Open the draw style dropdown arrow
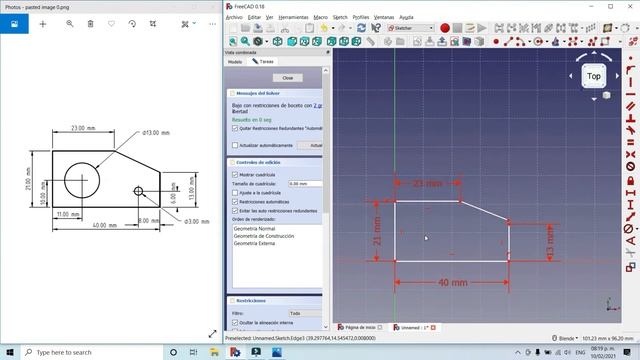The image size is (640, 360). click(267, 41)
